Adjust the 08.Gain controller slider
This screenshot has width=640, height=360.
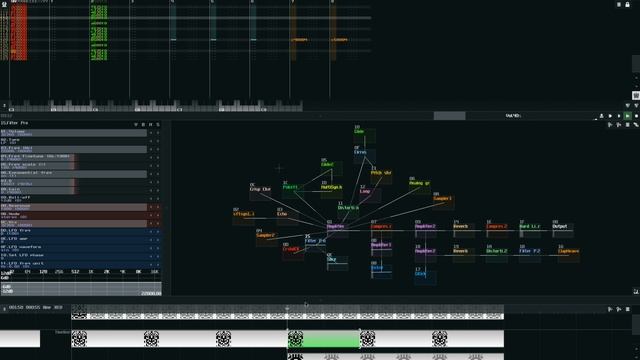click(73, 190)
